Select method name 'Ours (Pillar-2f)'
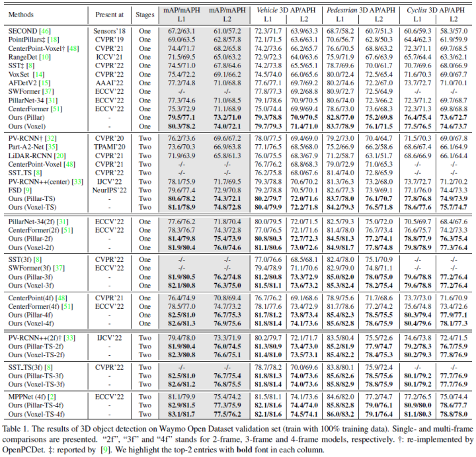The width and height of the screenshot is (476, 457). [x=30, y=239]
